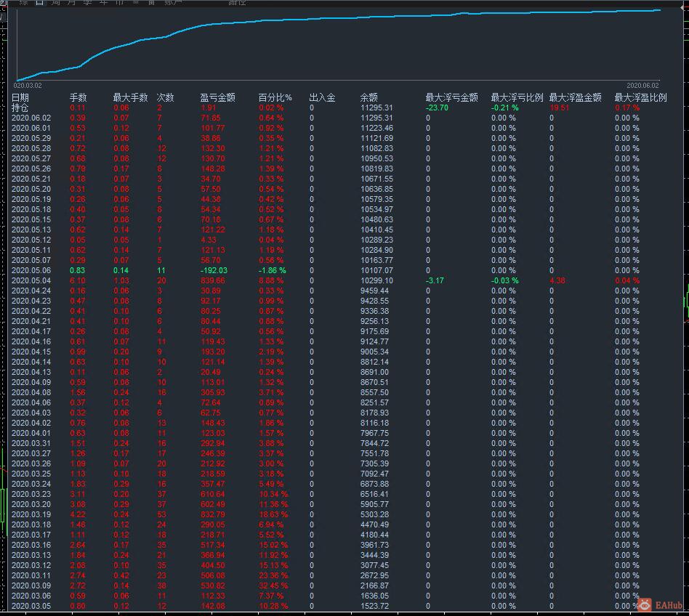
Task: Sort by the 次数 column header
Action: click(x=166, y=97)
